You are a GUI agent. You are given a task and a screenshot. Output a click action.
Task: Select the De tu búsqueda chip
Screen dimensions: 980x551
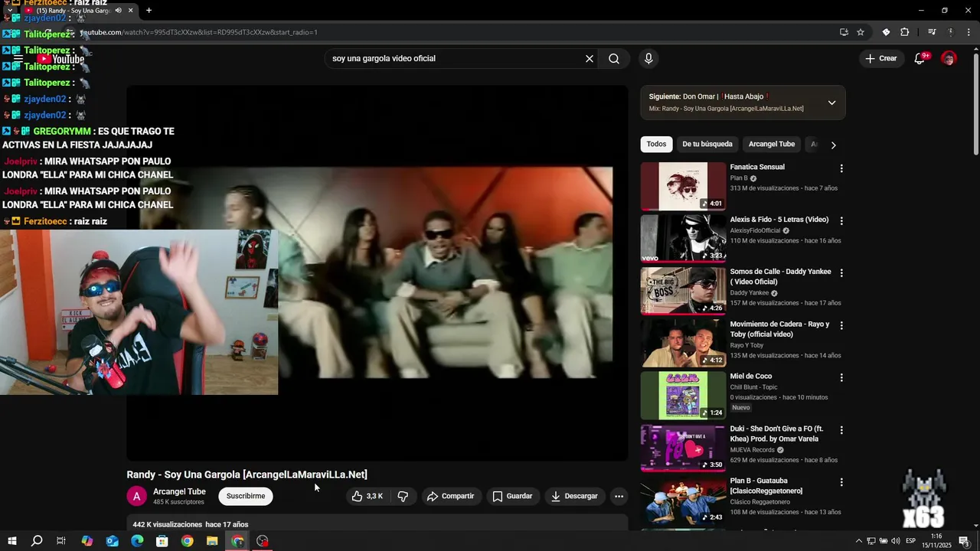[x=707, y=144]
